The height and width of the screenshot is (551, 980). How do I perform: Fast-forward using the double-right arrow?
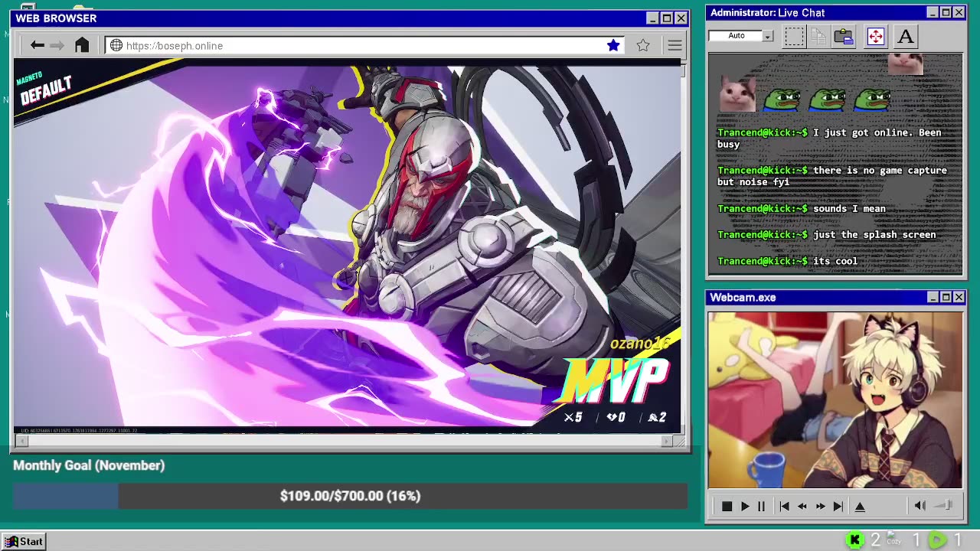pos(820,507)
